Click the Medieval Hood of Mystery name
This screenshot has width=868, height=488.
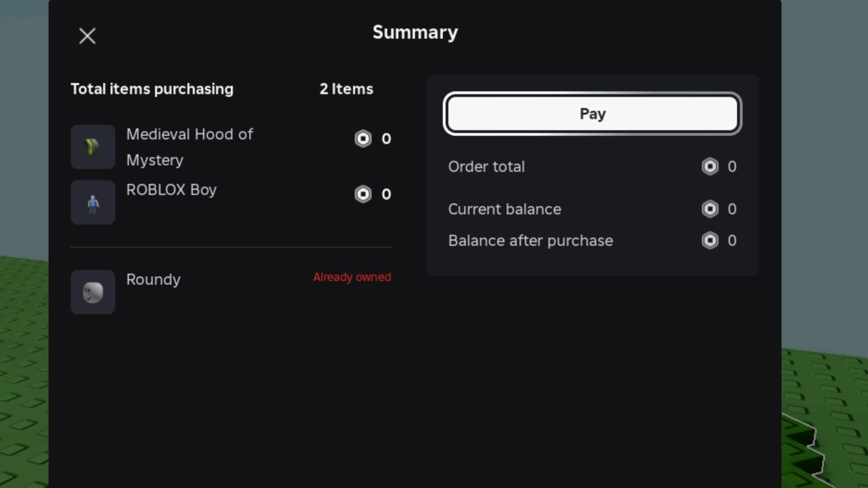[x=189, y=147]
